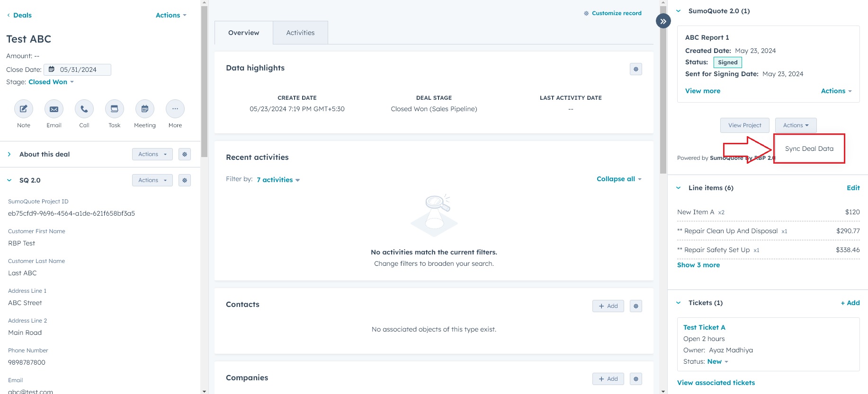Viewport: 868px width, 394px height.
Task: Click View more on ABC Report 1
Action: 703,91
